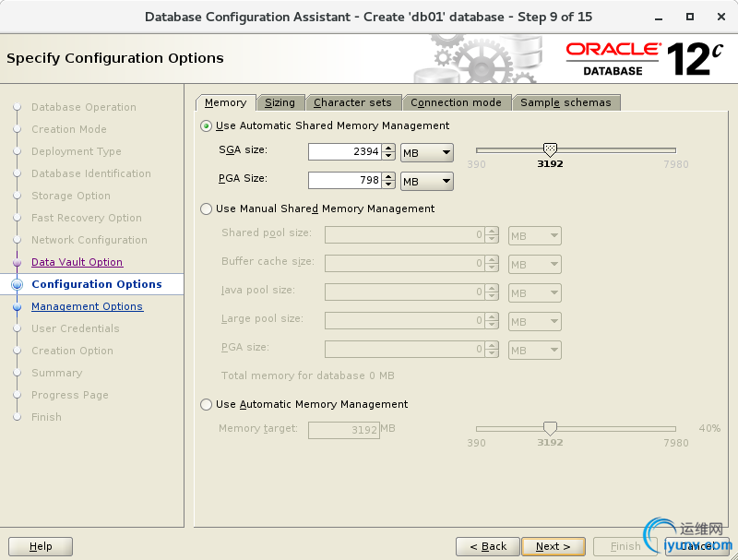738x560 pixels.
Task: Click Total memory for database text
Action: [x=308, y=375]
